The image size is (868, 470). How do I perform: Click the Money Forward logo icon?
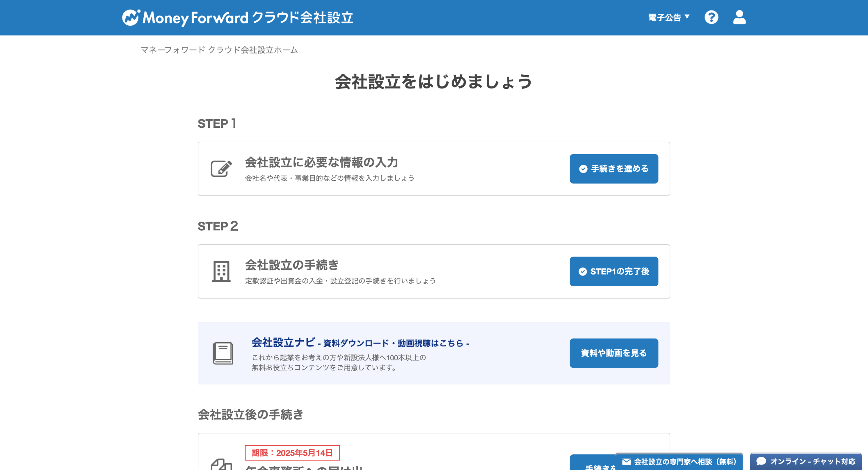(131, 17)
